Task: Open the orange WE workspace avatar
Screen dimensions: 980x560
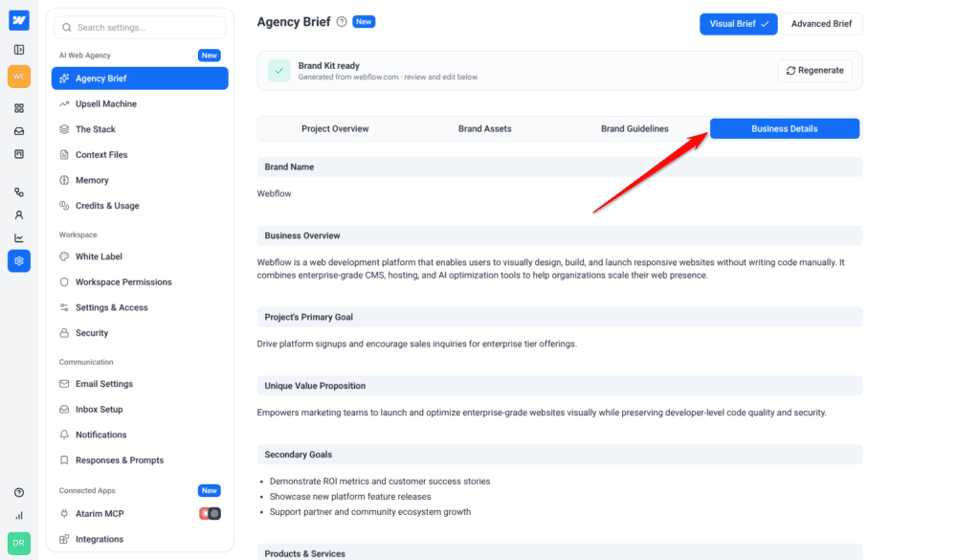Action: click(19, 77)
